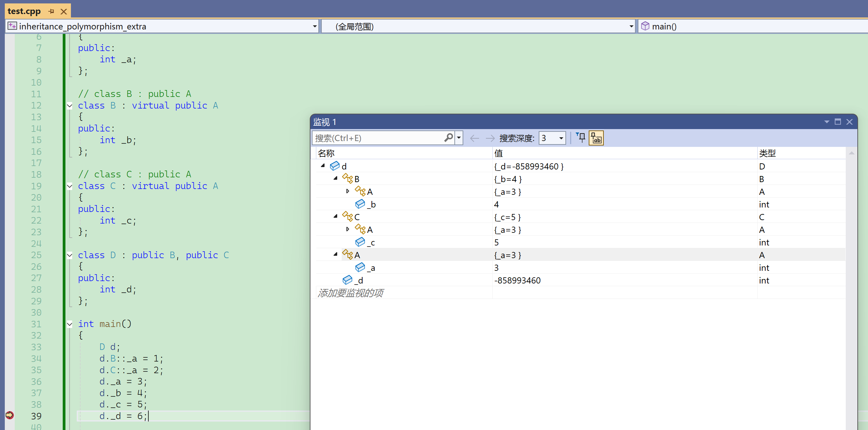
Task: Open the watch window options dropdown arrow
Action: (827, 122)
